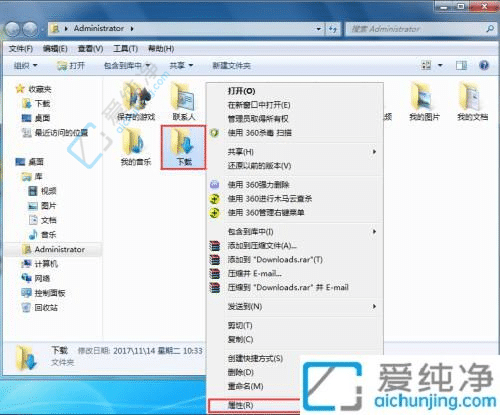This screenshot has width=500, height=415.
Task: Open the 工具(T) menu
Action: (x=125, y=49)
